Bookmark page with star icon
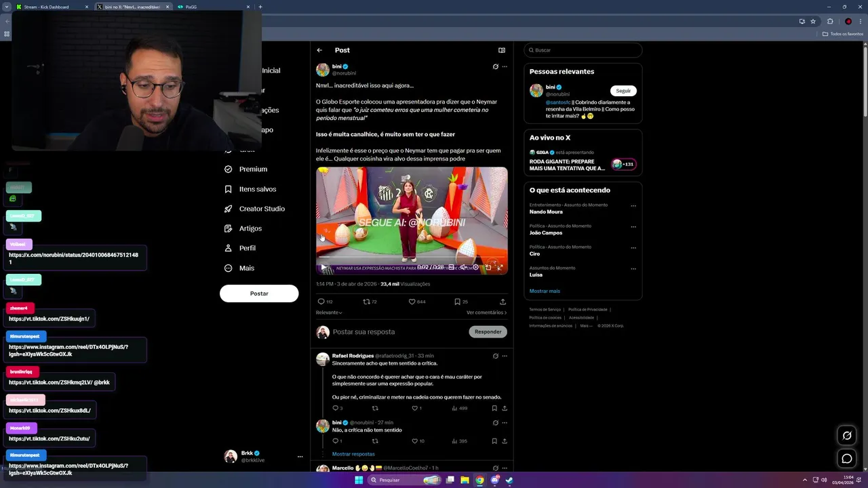 (813, 21)
